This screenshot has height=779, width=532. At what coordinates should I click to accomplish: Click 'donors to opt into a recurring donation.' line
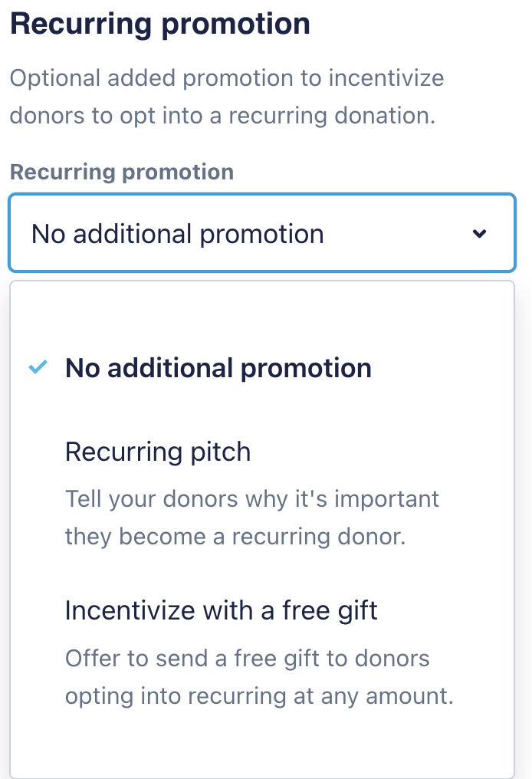tap(223, 116)
